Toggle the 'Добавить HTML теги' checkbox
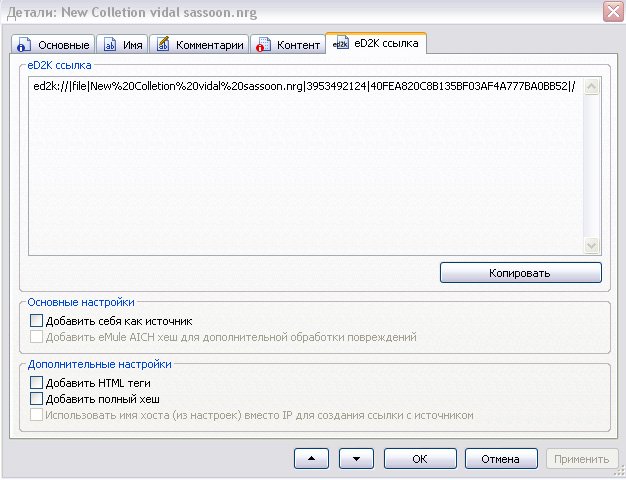The height and width of the screenshot is (480, 626). 37,382
